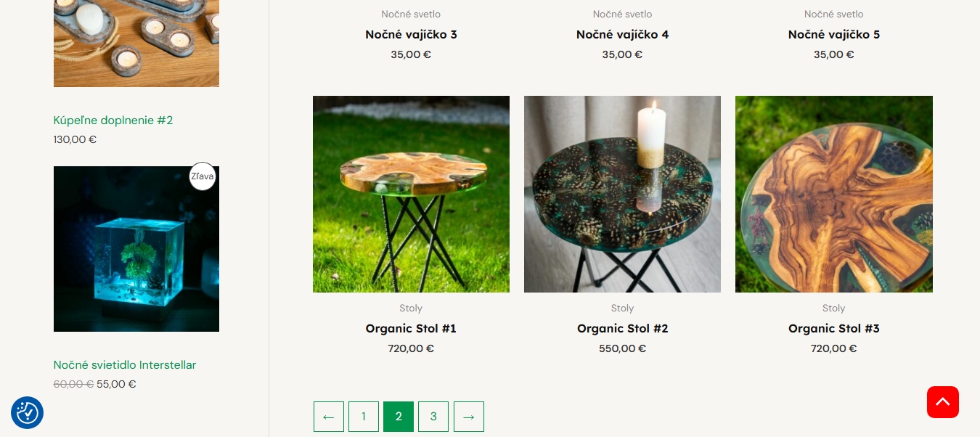The height and width of the screenshot is (437, 980).
Task: Click glowing cube night lamp image
Action: [136, 249]
